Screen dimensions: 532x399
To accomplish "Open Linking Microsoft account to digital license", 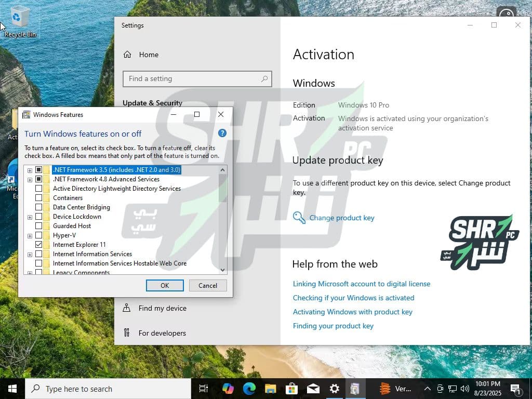I will (362, 284).
